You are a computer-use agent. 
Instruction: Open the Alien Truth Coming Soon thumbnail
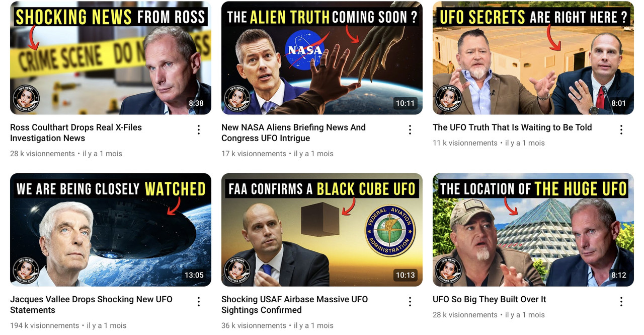322,58
